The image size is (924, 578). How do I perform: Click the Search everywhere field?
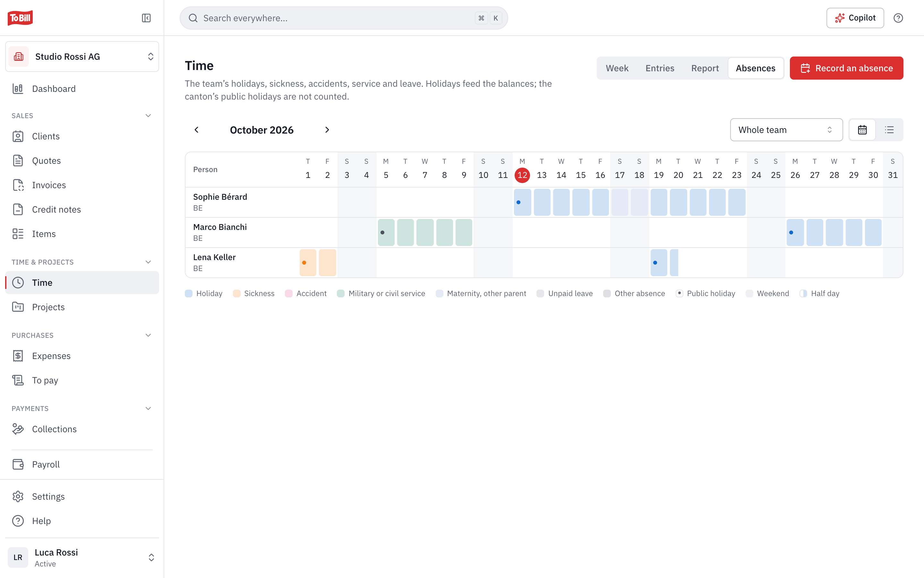[x=344, y=18]
